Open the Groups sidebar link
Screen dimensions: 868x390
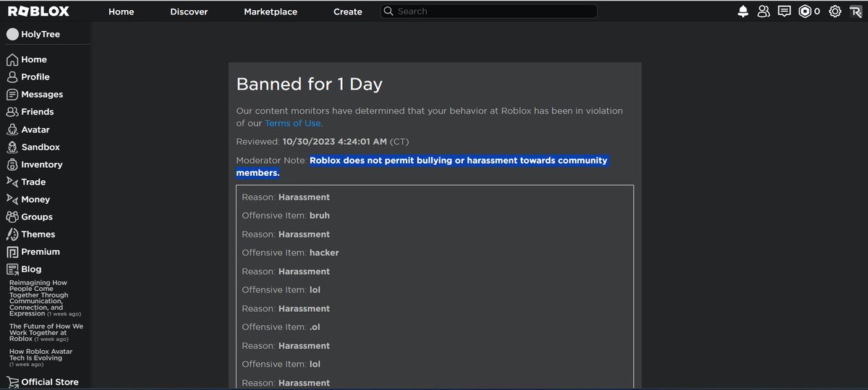[37, 216]
